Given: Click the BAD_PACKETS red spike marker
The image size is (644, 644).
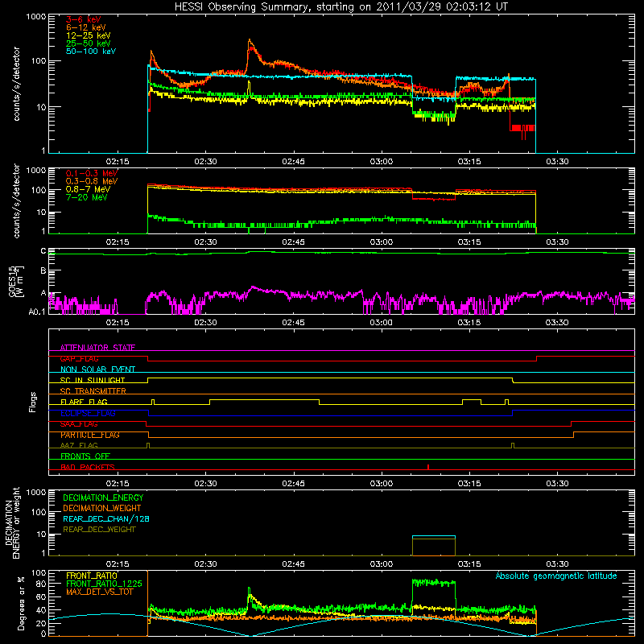Looking at the screenshot, I should pyautogui.click(x=428, y=467).
